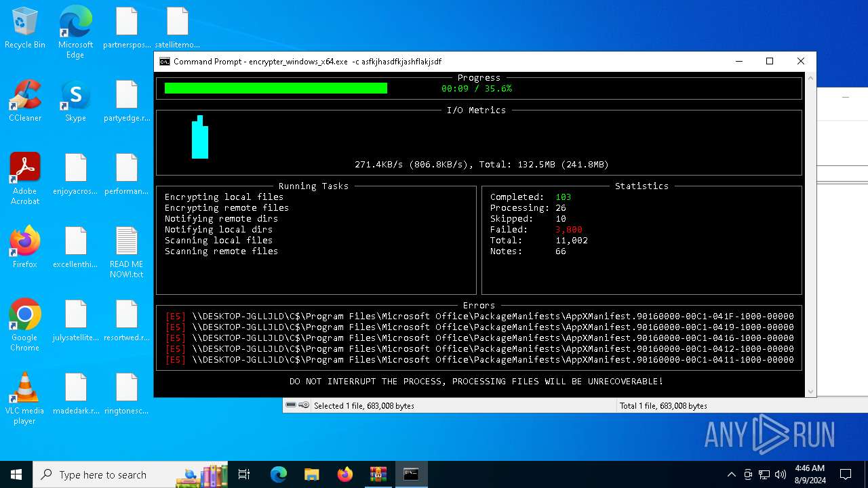The width and height of the screenshot is (868, 488).
Task: Select the madedark desktop file
Action: click(75, 394)
